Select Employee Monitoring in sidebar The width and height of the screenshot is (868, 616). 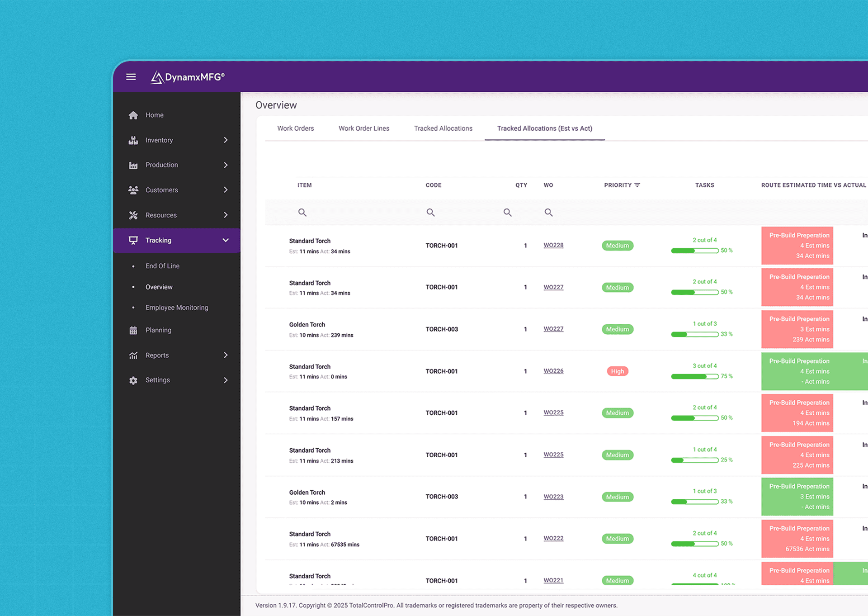[x=177, y=308]
